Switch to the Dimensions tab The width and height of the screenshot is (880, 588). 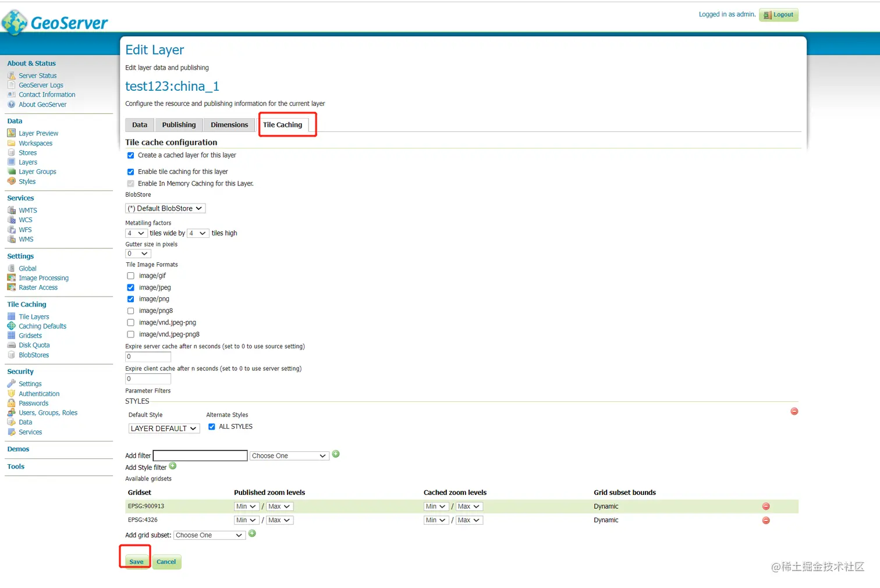(229, 125)
